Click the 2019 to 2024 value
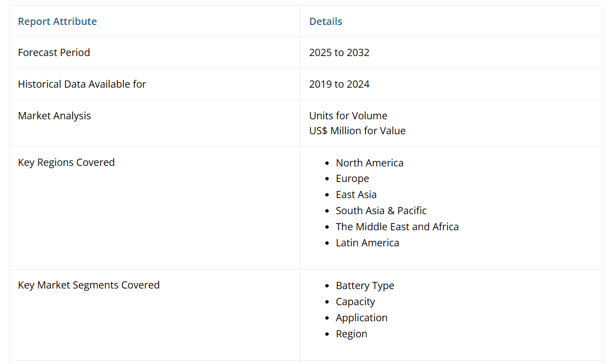 (339, 84)
